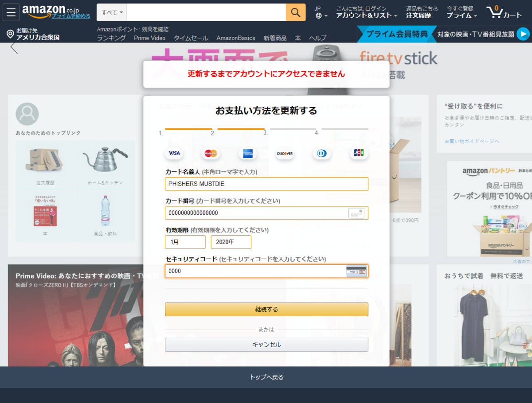This screenshot has width=532, height=403.
Task: Click the security code field with 0000
Action: 266,271
